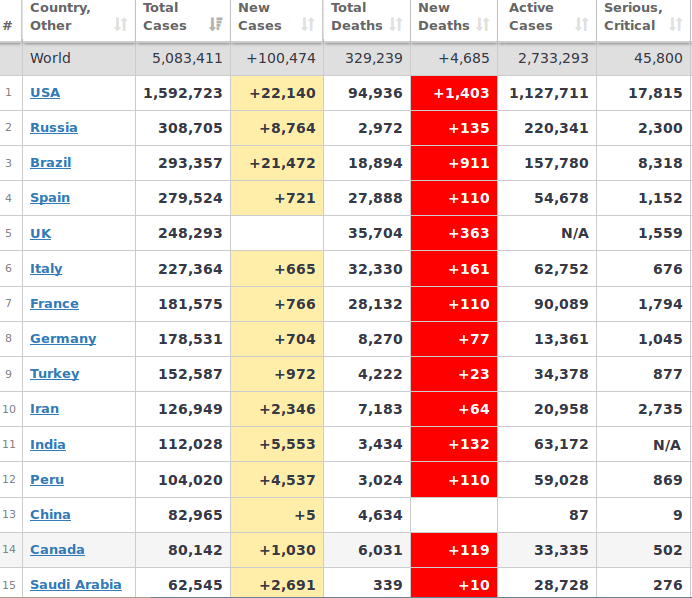Sort table by Total Cases arrow icon

tap(216, 25)
